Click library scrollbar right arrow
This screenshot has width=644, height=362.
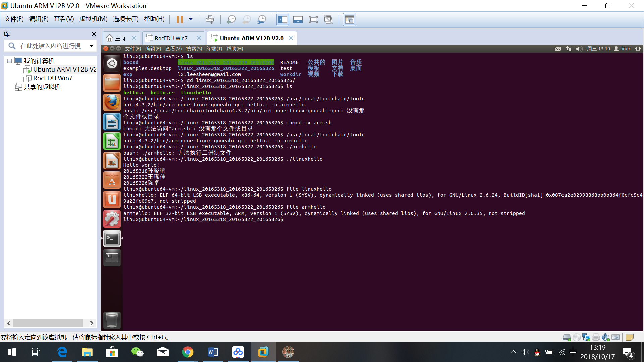92,323
